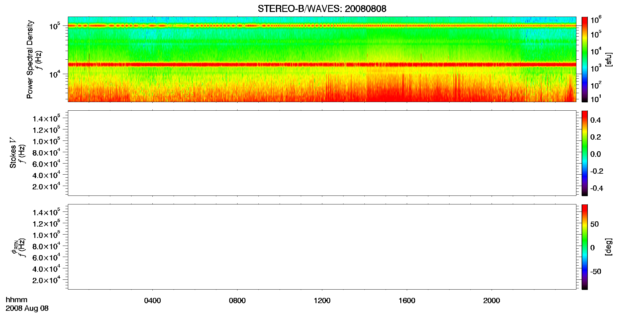The width and height of the screenshot is (644, 332).
Task: Click the Stokes V axis title
Action: [x=13, y=153]
